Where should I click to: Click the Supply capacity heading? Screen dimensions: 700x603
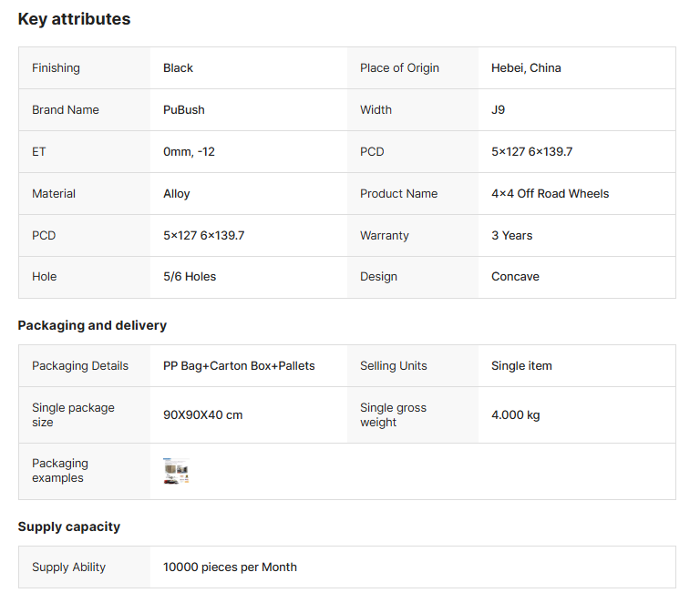[x=69, y=526]
